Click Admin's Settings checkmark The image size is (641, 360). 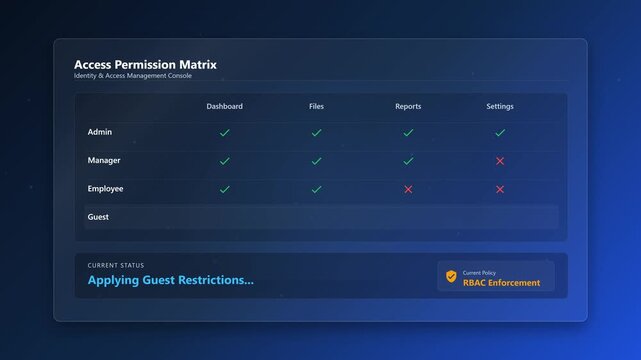pyautogui.click(x=500, y=133)
